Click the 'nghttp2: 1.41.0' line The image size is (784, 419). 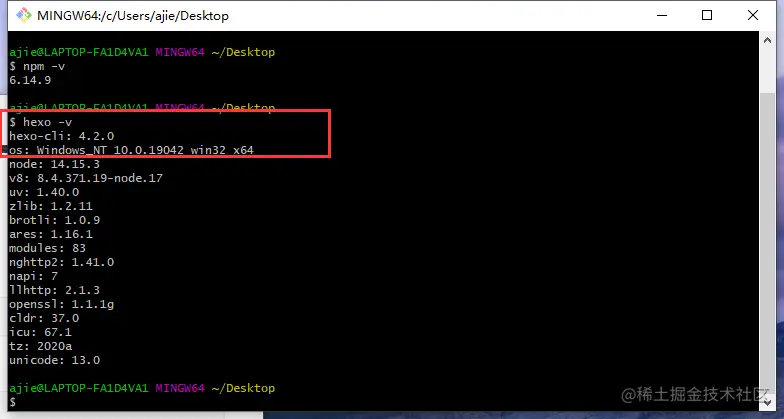pos(62,262)
